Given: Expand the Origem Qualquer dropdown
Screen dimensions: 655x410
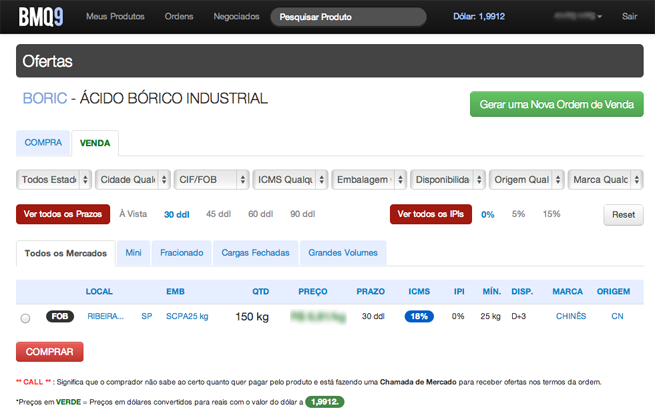Looking at the screenshot, I should 526,180.
